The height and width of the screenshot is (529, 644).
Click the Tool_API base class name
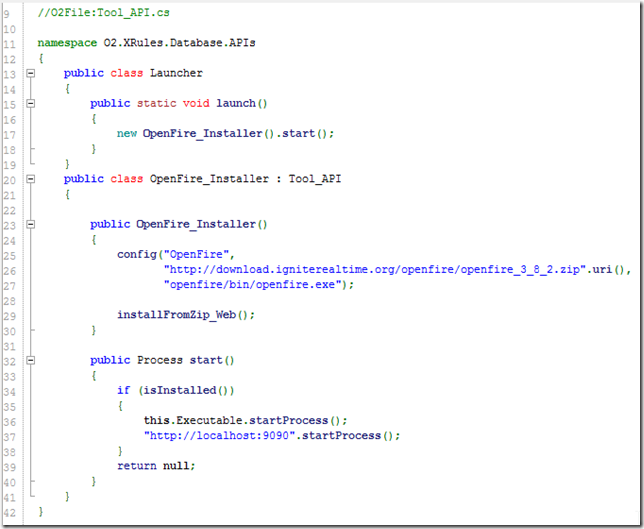315,179
